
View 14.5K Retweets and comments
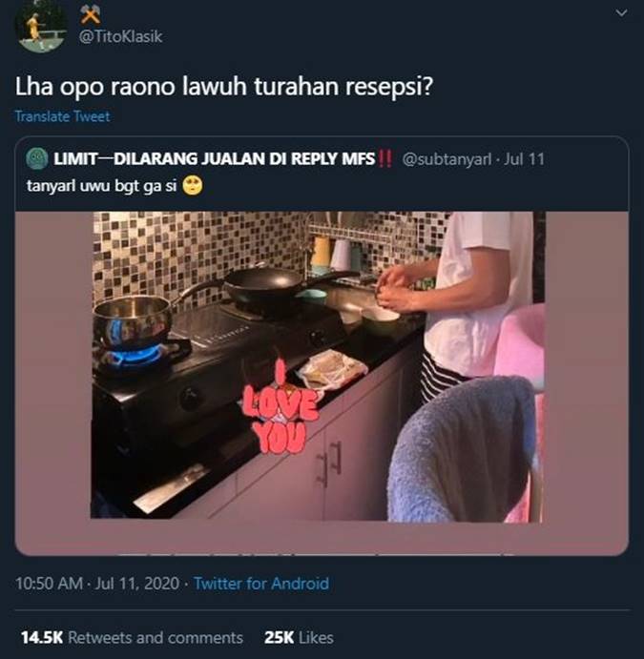click(132, 638)
